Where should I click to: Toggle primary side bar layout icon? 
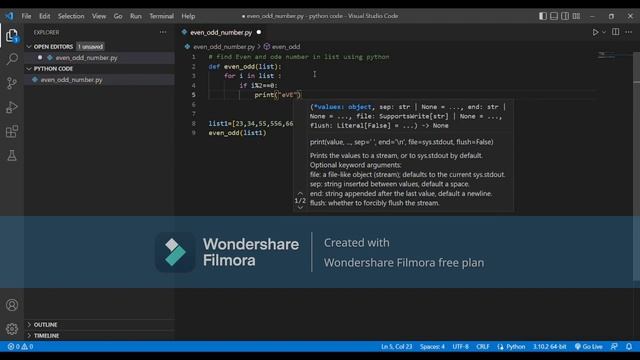542,16
